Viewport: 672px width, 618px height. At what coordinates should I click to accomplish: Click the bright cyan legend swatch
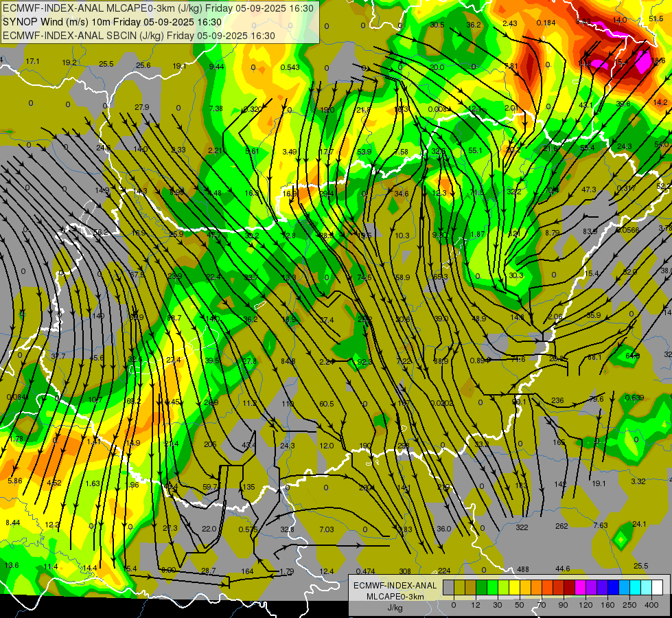point(636,588)
